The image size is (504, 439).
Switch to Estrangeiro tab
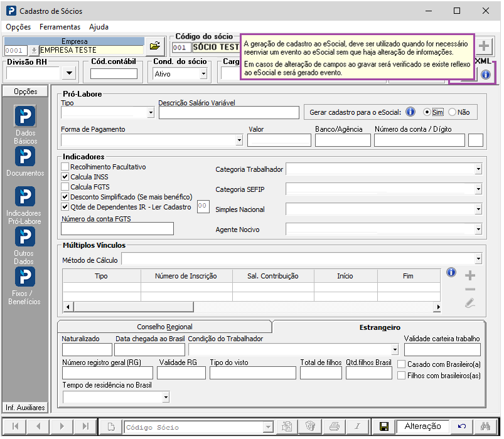point(380,327)
